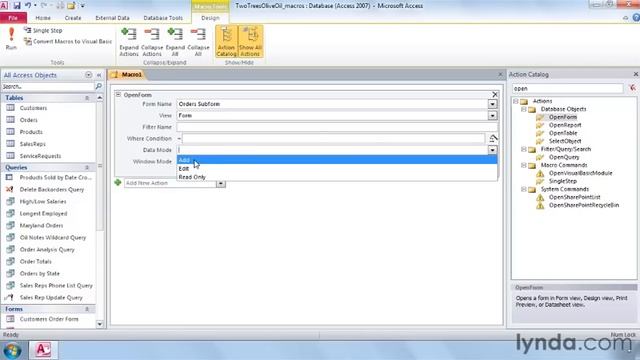Select the Design ribbon tab

coord(210,18)
